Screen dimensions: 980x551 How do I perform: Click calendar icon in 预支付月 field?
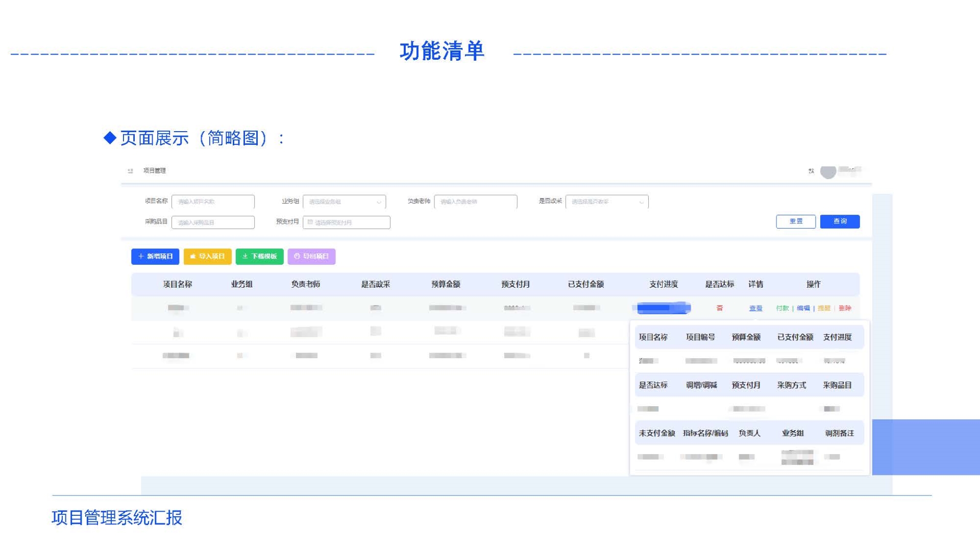click(x=310, y=222)
